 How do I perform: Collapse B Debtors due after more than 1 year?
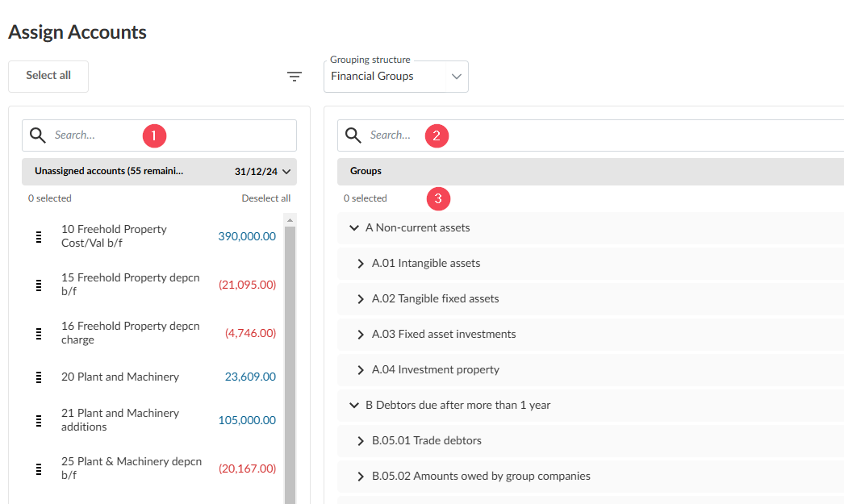(353, 406)
